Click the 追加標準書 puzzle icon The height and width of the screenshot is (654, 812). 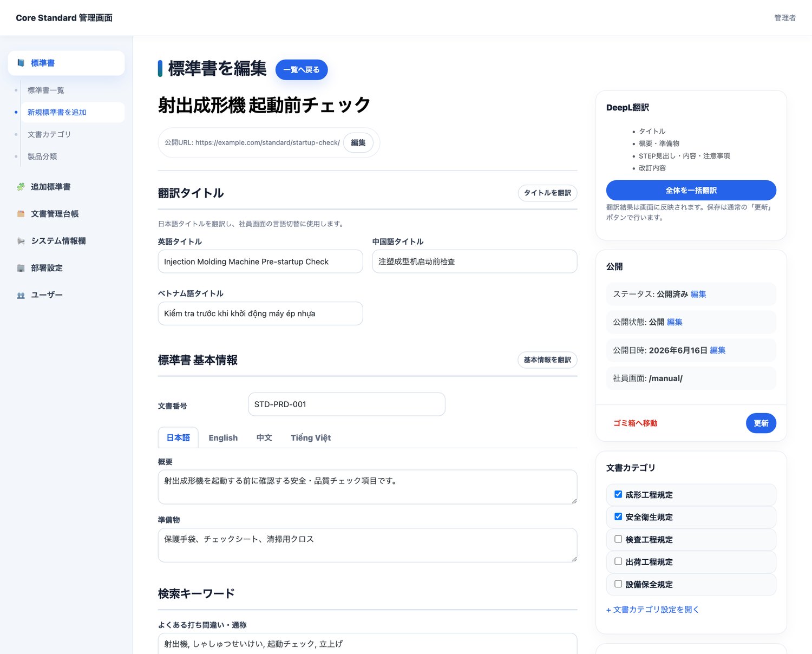tap(21, 187)
